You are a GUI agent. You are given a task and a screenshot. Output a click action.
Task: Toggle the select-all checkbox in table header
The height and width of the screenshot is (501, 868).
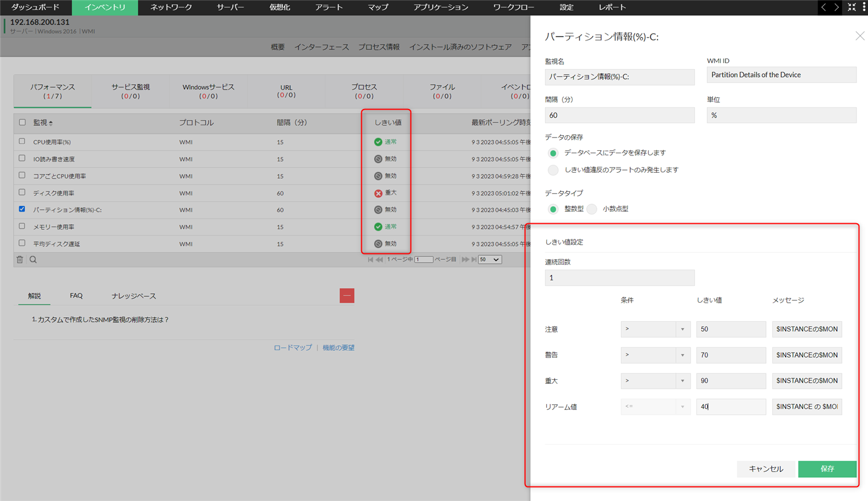click(x=22, y=122)
